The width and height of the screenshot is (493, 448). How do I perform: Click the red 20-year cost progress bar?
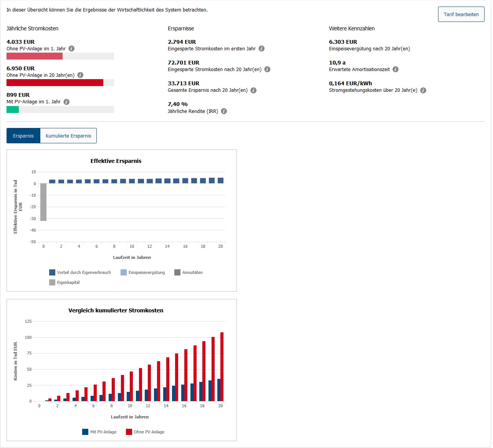(x=55, y=83)
